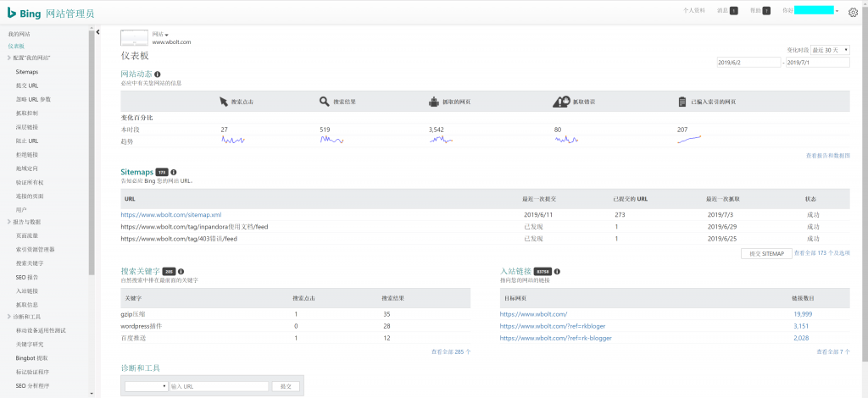Click the 已编入索引的网页 clipboard icon
This screenshot has width=868, height=398.
[x=682, y=102]
